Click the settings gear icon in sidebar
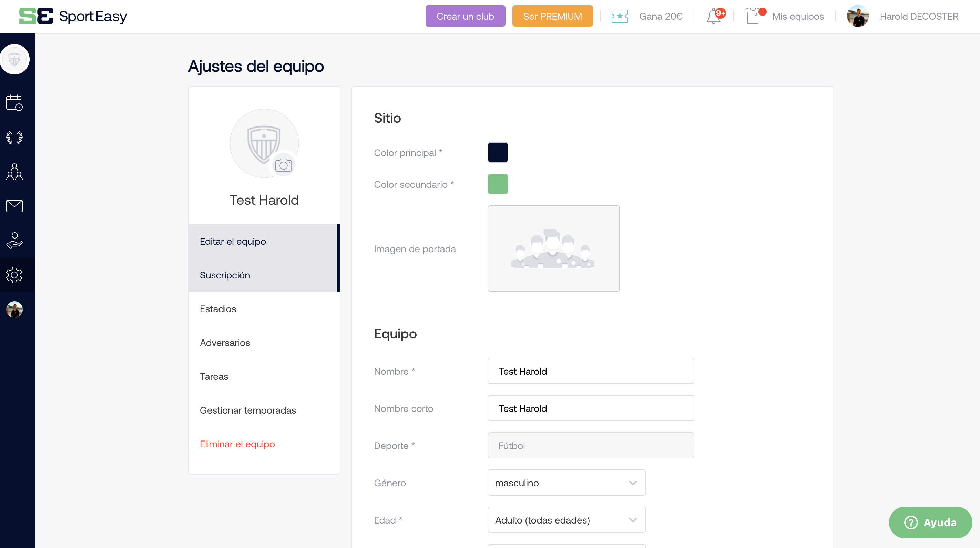This screenshot has width=980, height=548. [x=14, y=275]
